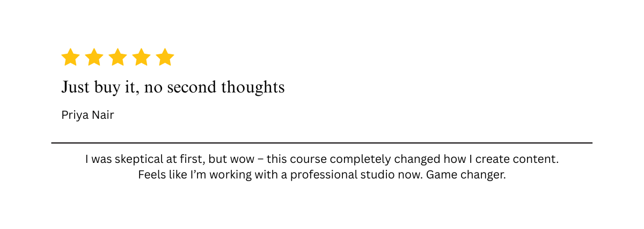Click the word 'course' in the review
The height and width of the screenshot is (229, 644).
(x=308, y=160)
